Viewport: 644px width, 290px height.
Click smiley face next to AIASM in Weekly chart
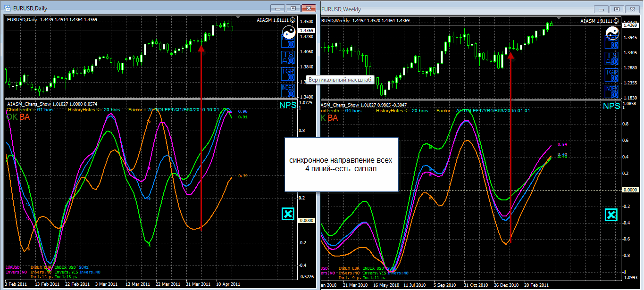(x=617, y=20)
